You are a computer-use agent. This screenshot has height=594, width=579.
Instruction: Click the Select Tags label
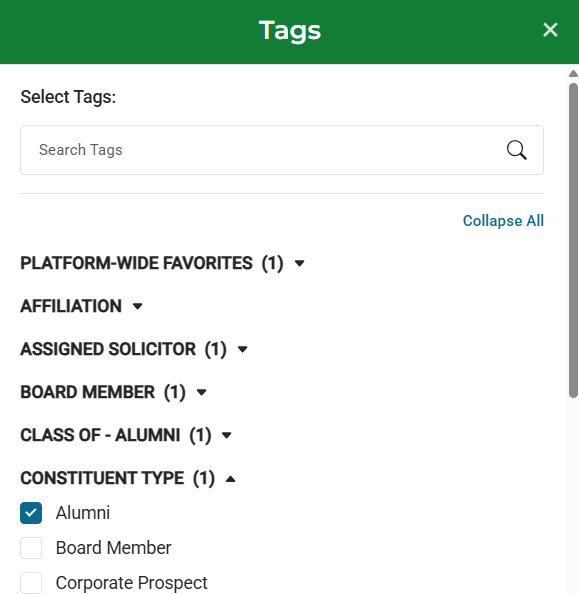68,97
